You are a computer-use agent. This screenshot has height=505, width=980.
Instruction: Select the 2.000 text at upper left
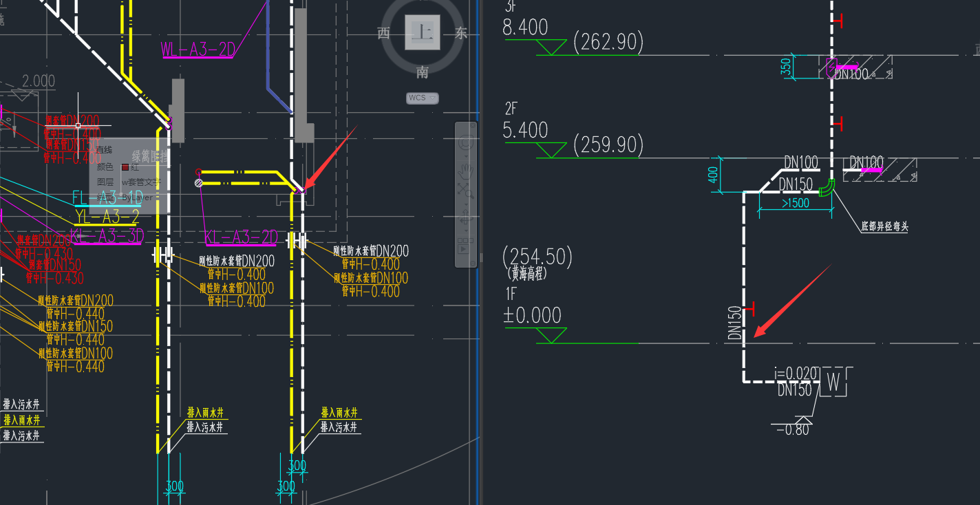38,81
